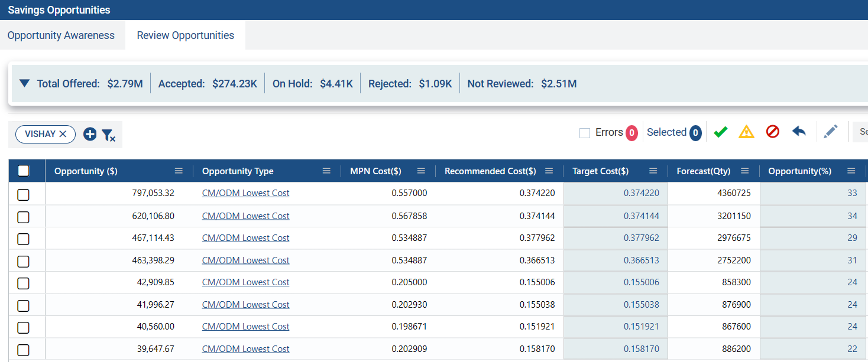Open the CM/ODM Lowest Cost link in first row
This screenshot has width=868, height=362.
point(245,194)
